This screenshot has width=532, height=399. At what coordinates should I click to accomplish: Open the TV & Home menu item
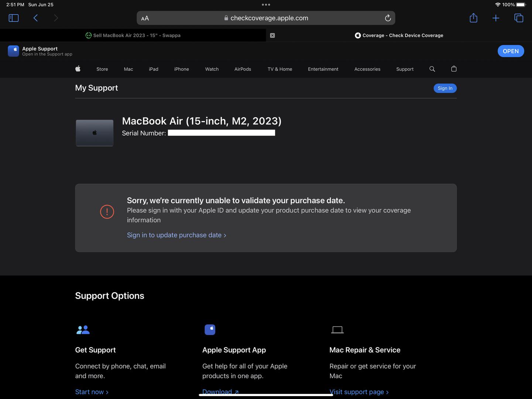point(280,69)
